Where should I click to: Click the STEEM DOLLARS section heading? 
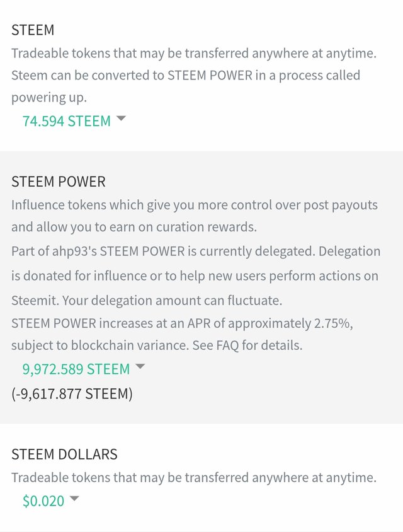point(64,454)
